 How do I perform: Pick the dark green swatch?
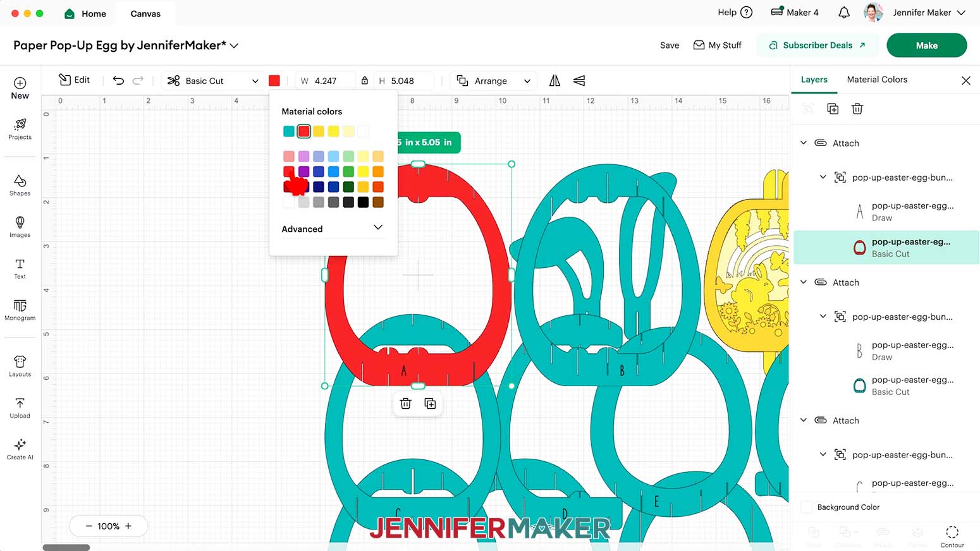[x=348, y=187]
